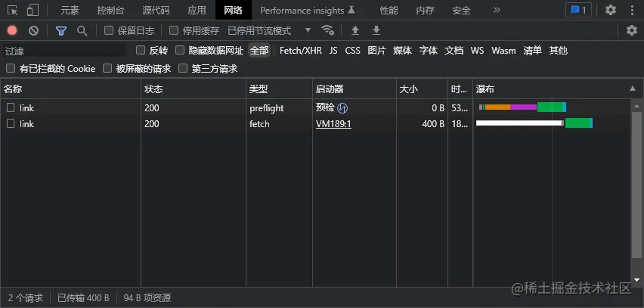Toggle the device toolbar icon
Image resolution: width=644 pixels, height=308 pixels.
click(33, 10)
